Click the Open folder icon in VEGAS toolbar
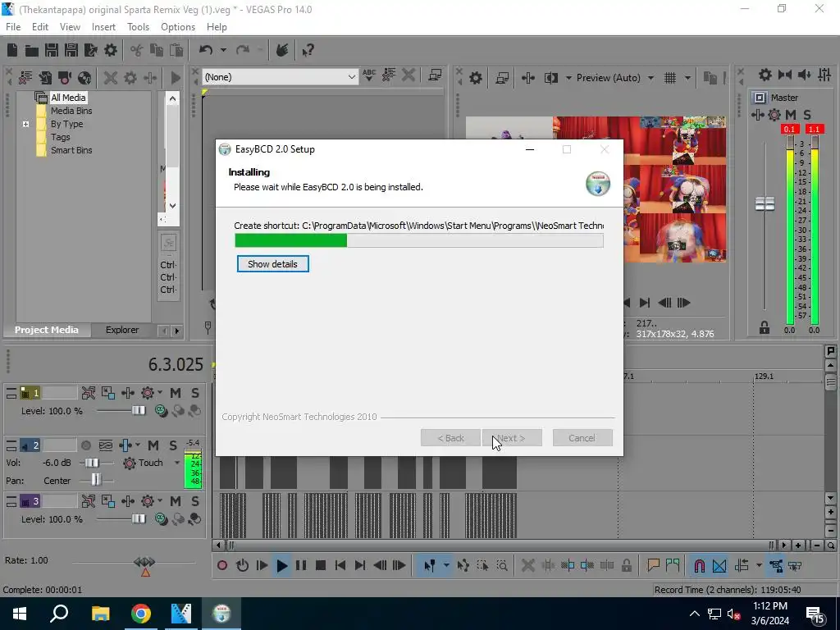Viewport: 840px width, 630px height. 32,50
